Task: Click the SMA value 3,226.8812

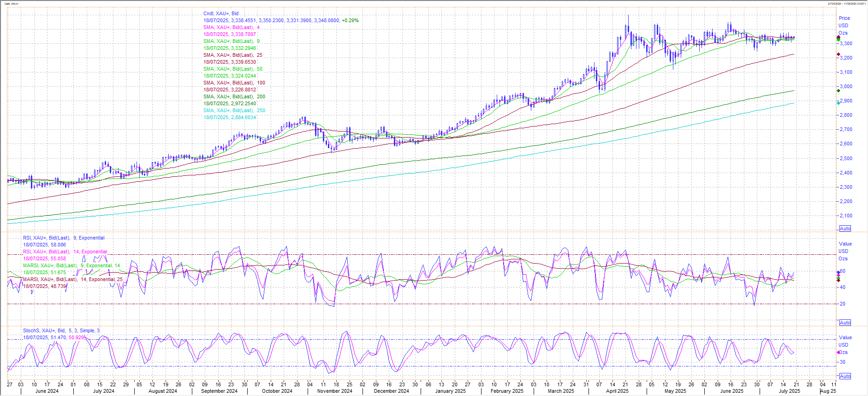Action: point(244,90)
